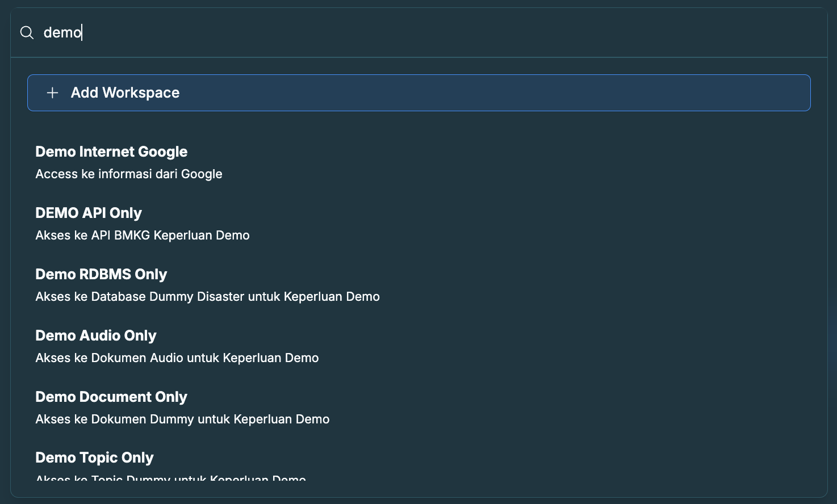Click the "Akses ke Dokumen Dummy" description
Viewport: 837px width, 504px height.
pos(182,419)
